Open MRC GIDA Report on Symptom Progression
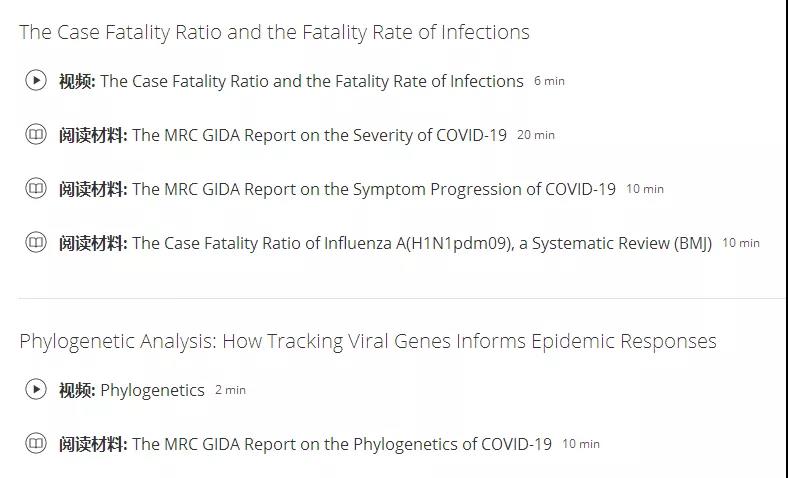 pyautogui.click(x=373, y=189)
